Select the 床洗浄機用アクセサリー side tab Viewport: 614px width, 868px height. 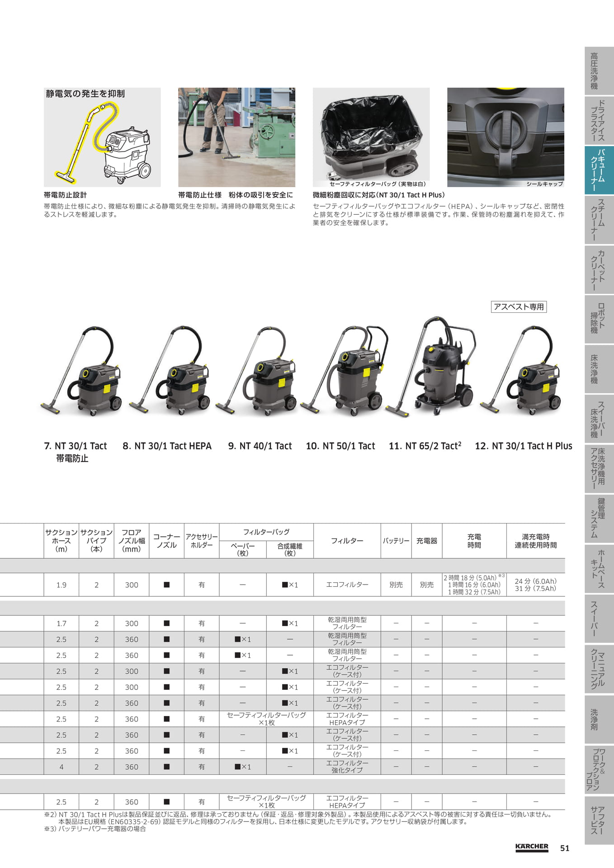[599, 469]
